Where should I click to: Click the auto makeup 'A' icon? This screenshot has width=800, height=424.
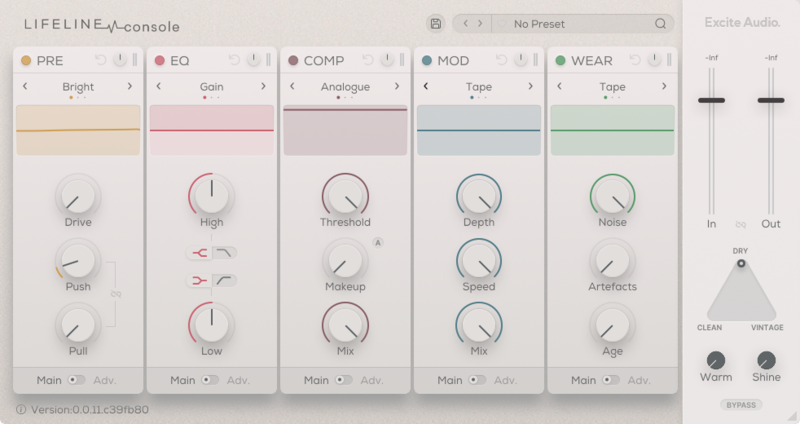378,242
